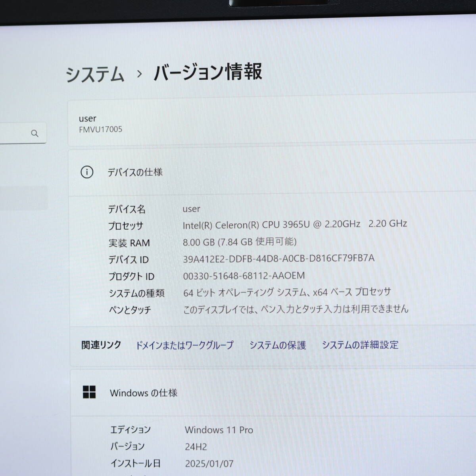Select the product ID 00330-51648-68112-AAOEM
476x476 pixels.
[x=244, y=276]
